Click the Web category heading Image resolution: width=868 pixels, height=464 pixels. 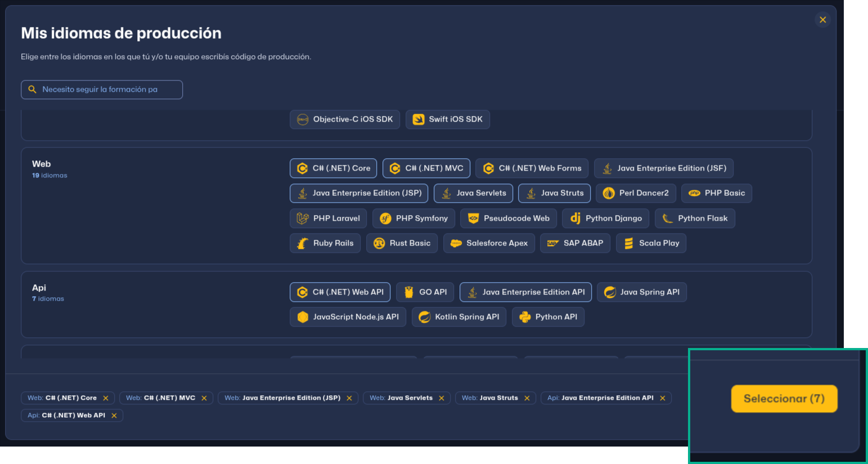point(42,164)
